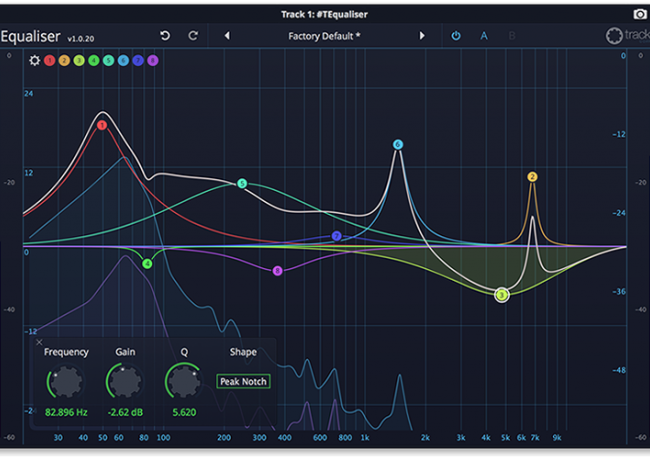Click the Q knob
Viewport: 650px width, 460px height.
[184, 382]
